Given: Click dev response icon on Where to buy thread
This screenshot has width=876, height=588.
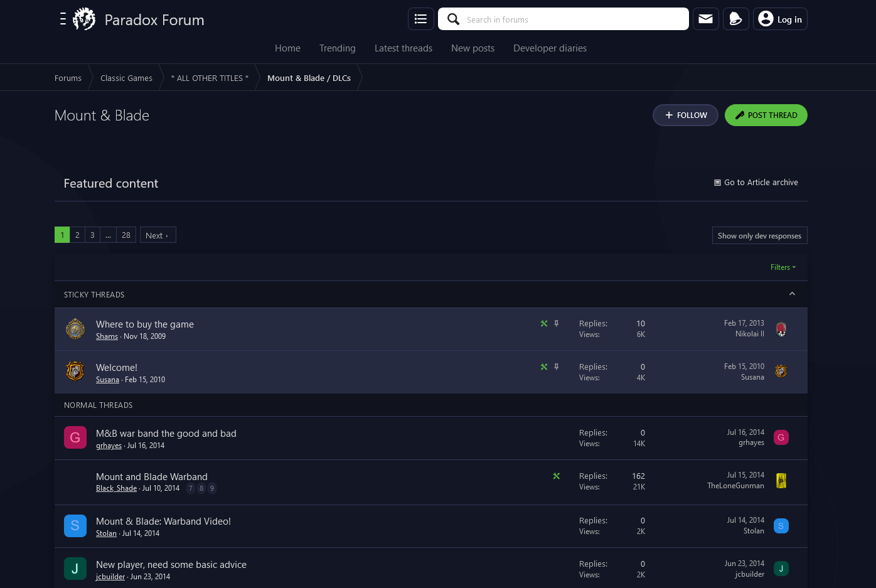Looking at the screenshot, I should coord(544,324).
